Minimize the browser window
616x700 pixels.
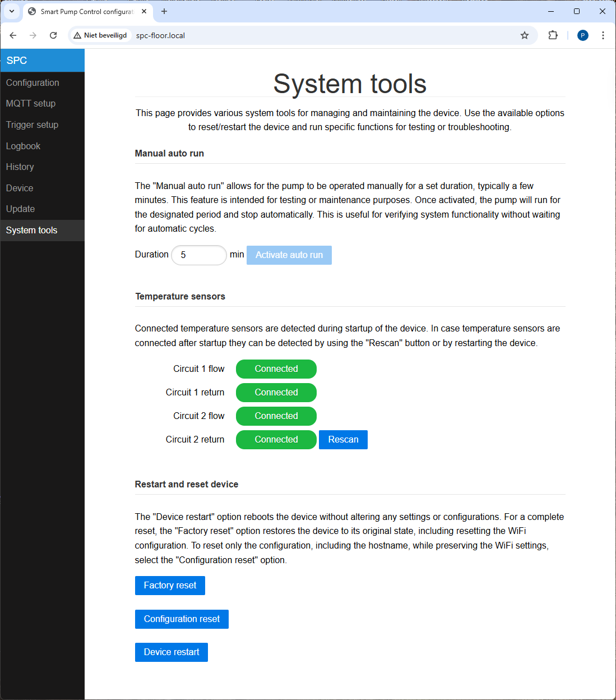point(551,11)
